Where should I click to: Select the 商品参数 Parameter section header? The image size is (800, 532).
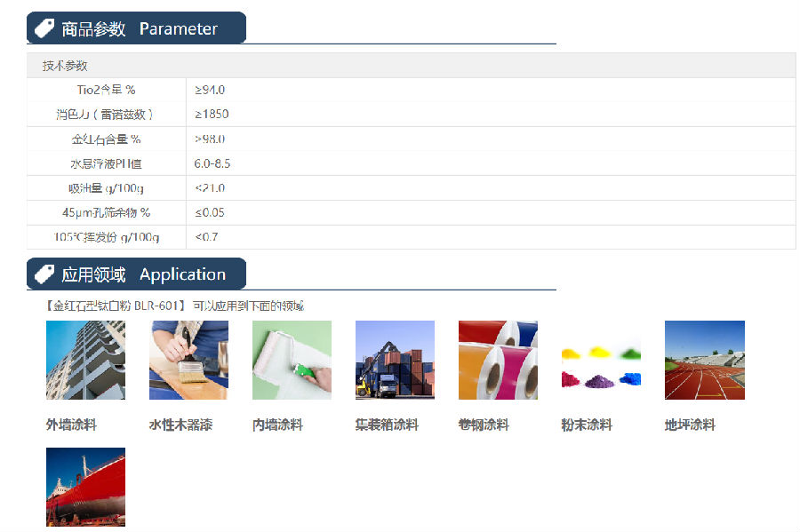pos(139,28)
